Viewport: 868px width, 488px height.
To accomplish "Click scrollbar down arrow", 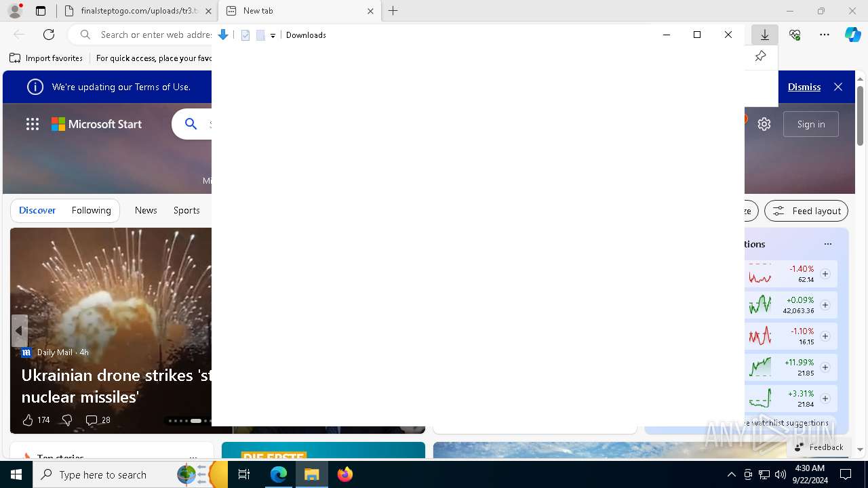I will [x=860, y=449].
